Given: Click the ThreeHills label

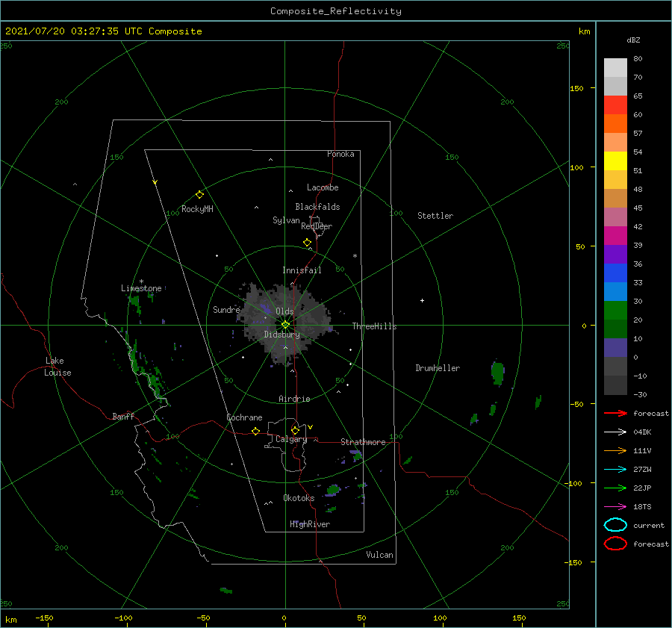Looking at the screenshot, I should coord(374,326).
